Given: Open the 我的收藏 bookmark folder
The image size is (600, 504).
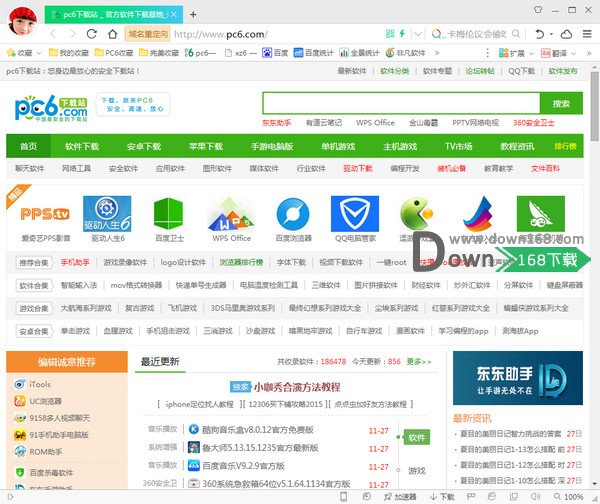Looking at the screenshot, I should click(69, 53).
